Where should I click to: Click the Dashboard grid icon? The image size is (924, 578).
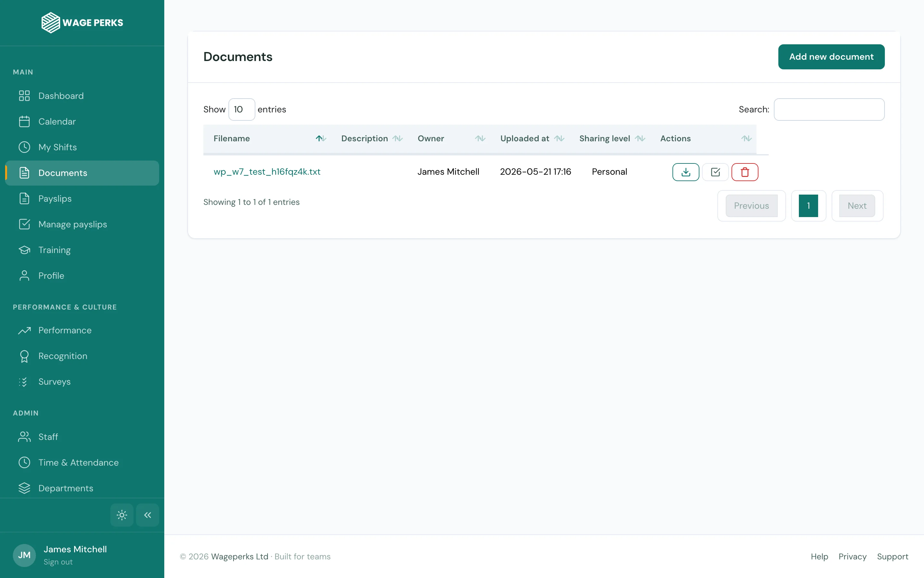pos(24,96)
